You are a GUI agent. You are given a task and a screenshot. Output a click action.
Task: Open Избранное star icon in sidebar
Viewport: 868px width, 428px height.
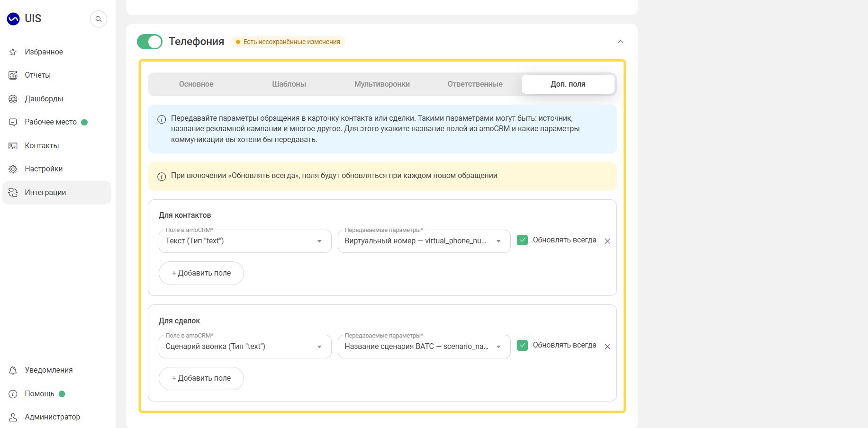click(x=13, y=52)
